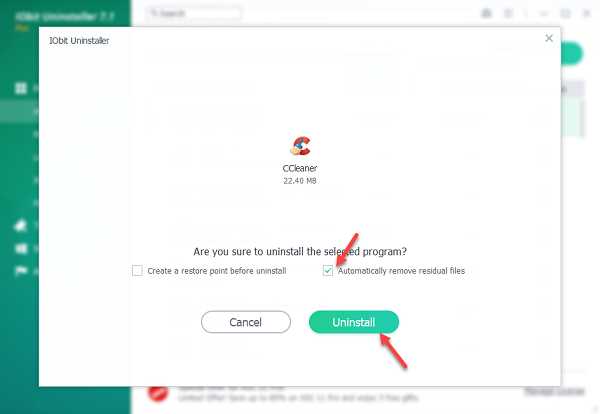Open the Toolbars & Plug-ins sidebar icon
600x414 pixels.
click(20, 226)
